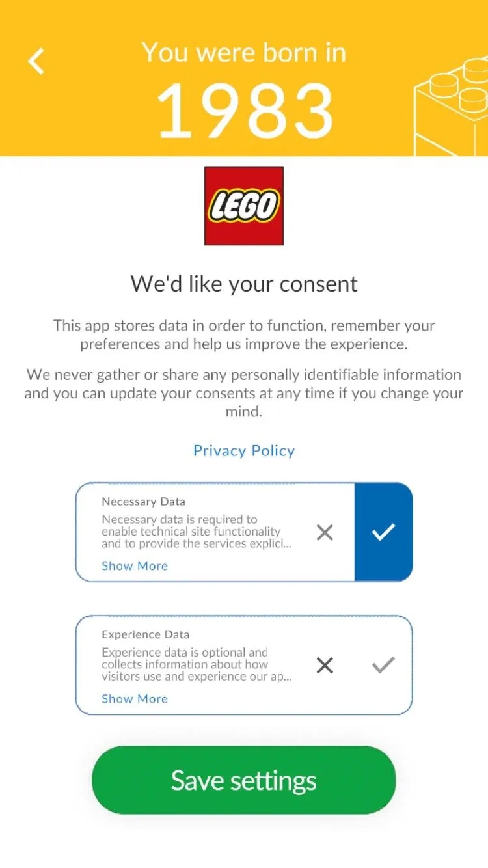Expand Show More under Experience Data

135,699
